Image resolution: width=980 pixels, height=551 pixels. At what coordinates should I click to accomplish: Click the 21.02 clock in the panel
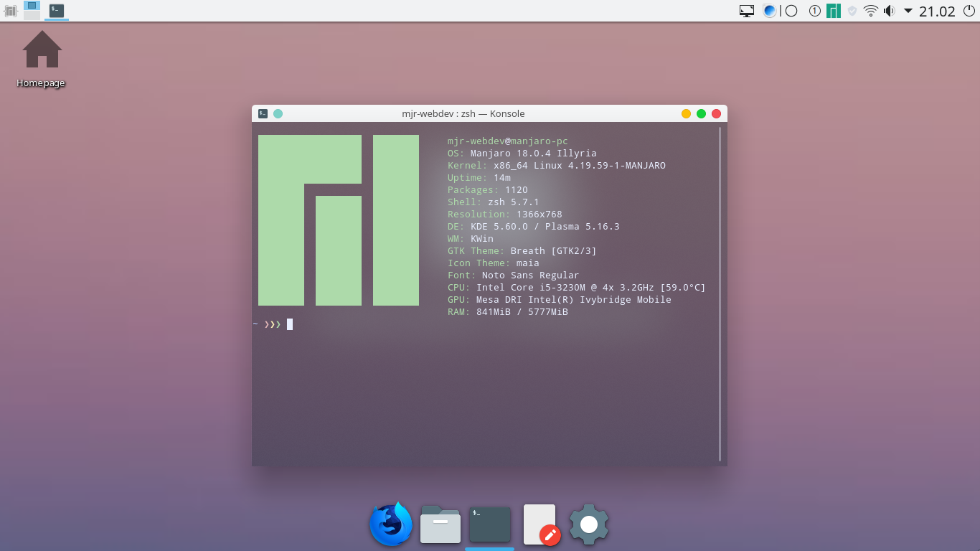(x=937, y=11)
